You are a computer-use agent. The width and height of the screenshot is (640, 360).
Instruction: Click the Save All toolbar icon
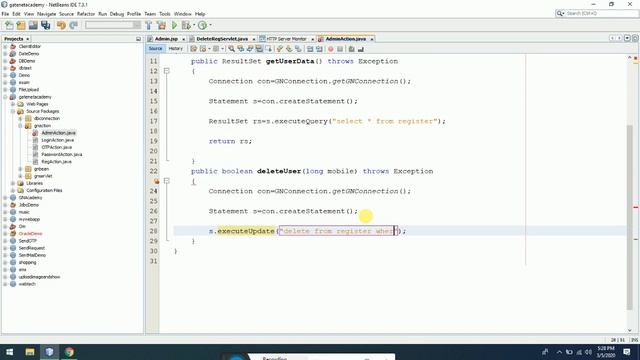[x=45, y=25]
